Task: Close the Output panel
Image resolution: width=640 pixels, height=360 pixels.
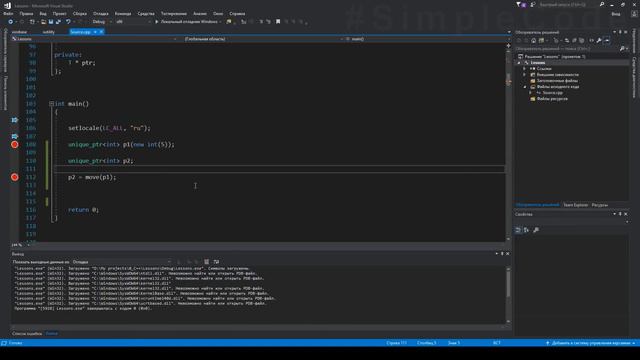Action: pos(507,254)
